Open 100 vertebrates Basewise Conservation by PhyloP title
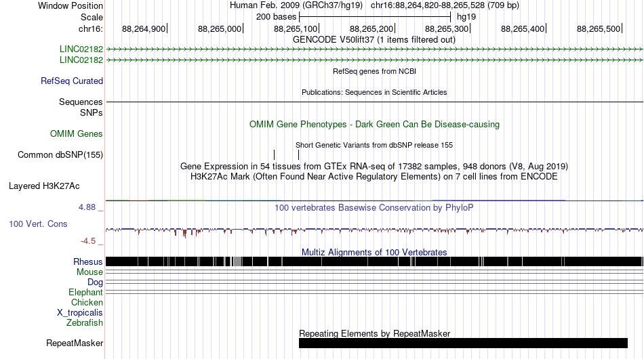644x359 pixels. pos(374,207)
